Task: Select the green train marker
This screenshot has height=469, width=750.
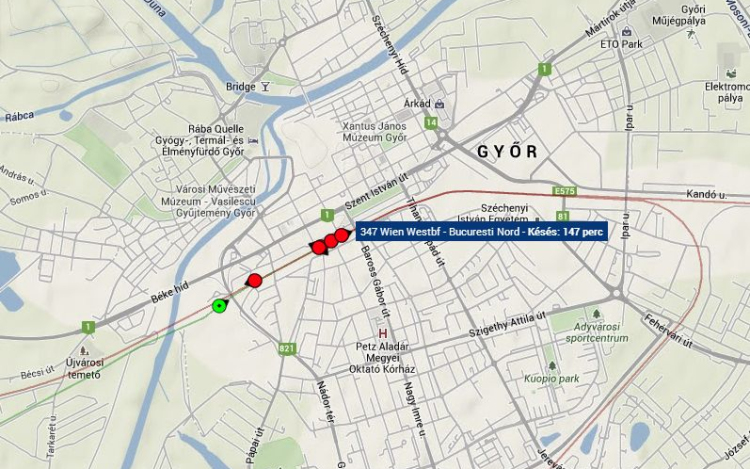Action: point(219,305)
